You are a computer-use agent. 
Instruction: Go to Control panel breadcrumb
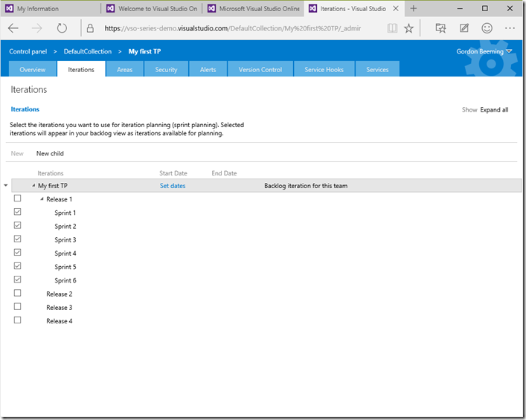(x=28, y=51)
